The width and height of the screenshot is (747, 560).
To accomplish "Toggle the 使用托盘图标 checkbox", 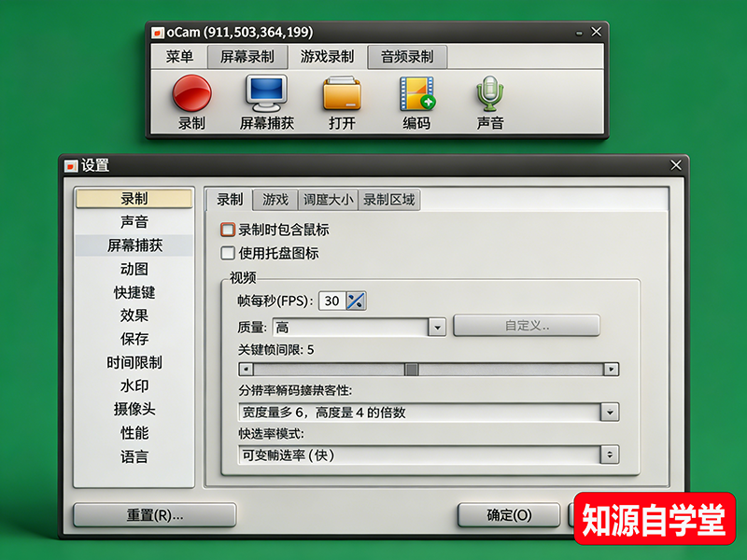I will [x=228, y=252].
